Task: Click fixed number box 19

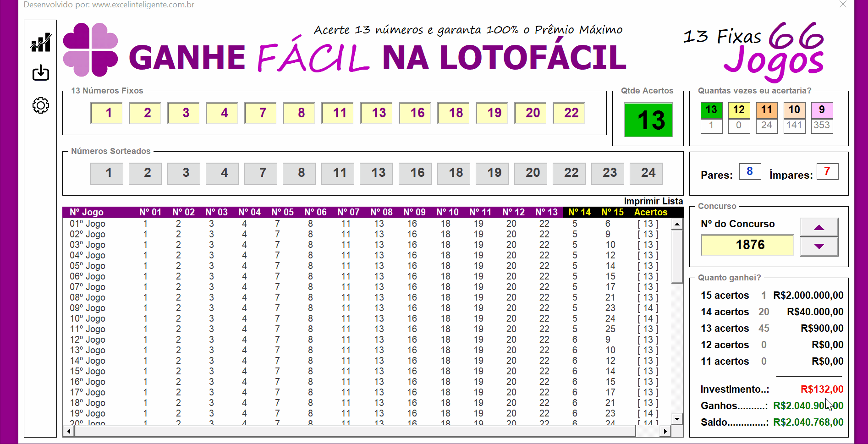Action: 492,113
